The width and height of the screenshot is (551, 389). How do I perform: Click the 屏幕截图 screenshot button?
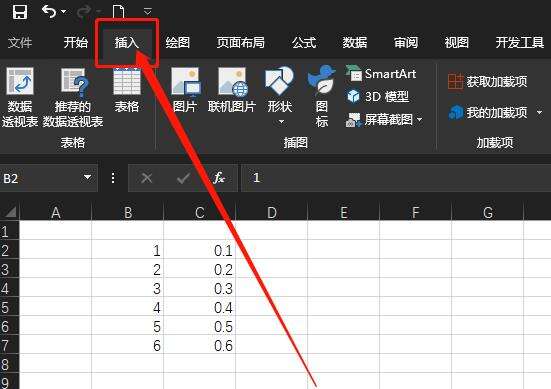(380, 120)
